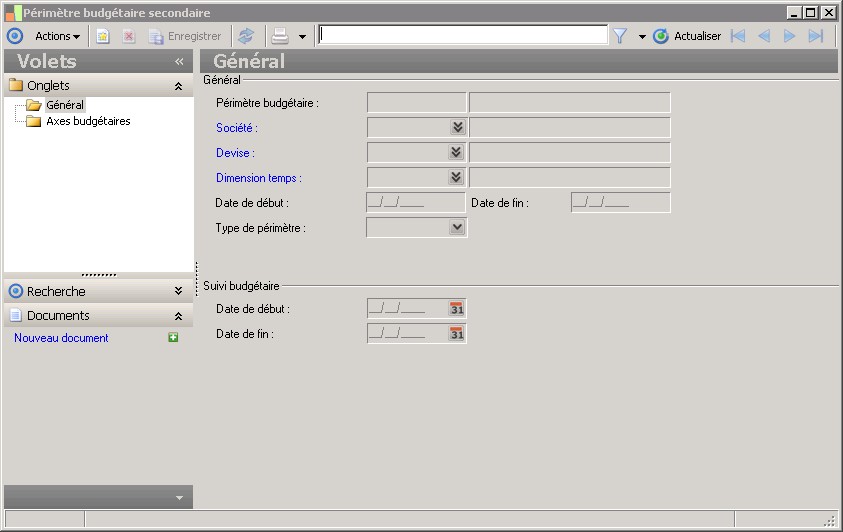Click the bottom arrow on the Volets panel footer
The height and width of the screenshot is (532, 843).
[180, 498]
